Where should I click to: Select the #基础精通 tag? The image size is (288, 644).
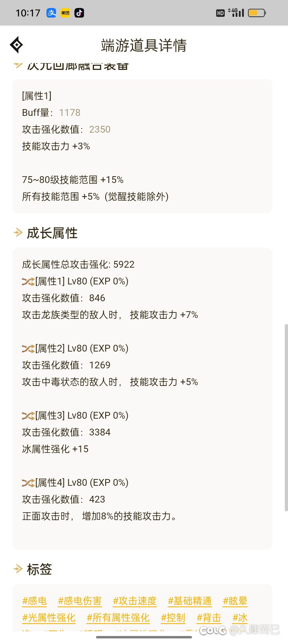pos(190,601)
